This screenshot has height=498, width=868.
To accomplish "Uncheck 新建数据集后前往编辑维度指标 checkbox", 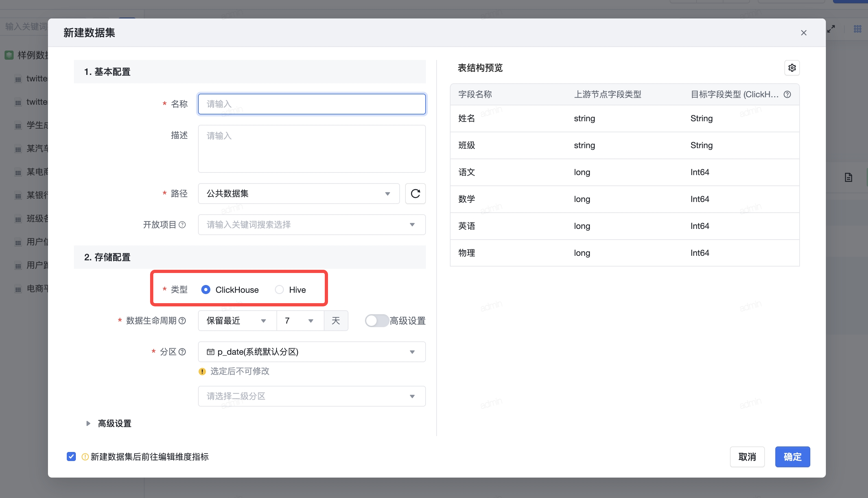I will (71, 456).
